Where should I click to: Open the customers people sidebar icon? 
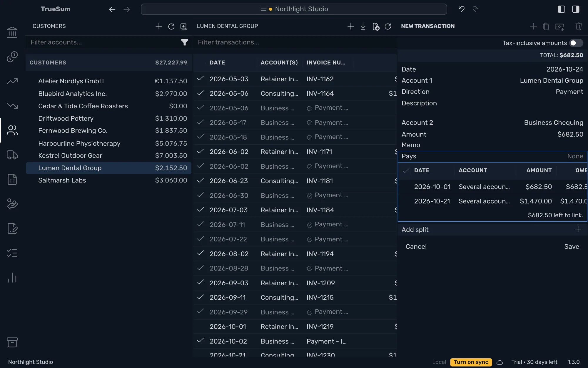(x=12, y=130)
